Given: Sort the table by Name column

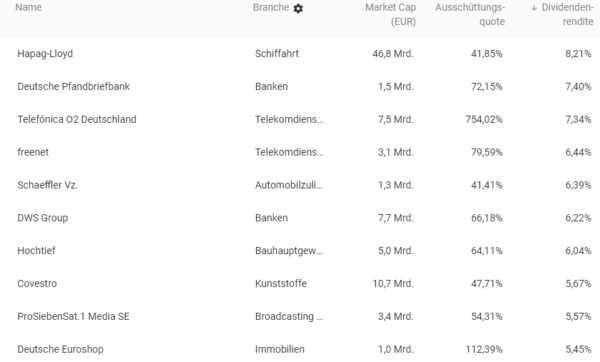Looking at the screenshot, I should [x=28, y=7].
